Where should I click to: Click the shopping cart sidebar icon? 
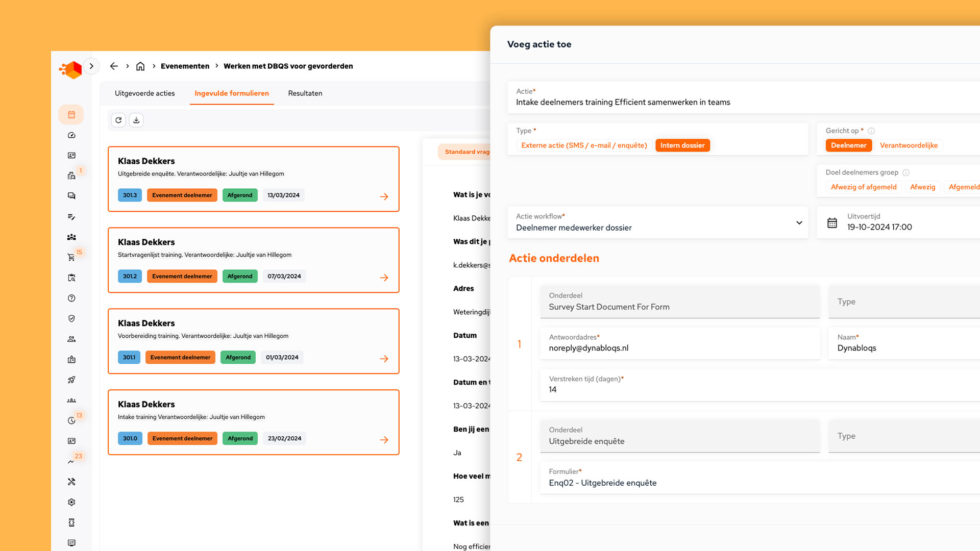pos(71,258)
